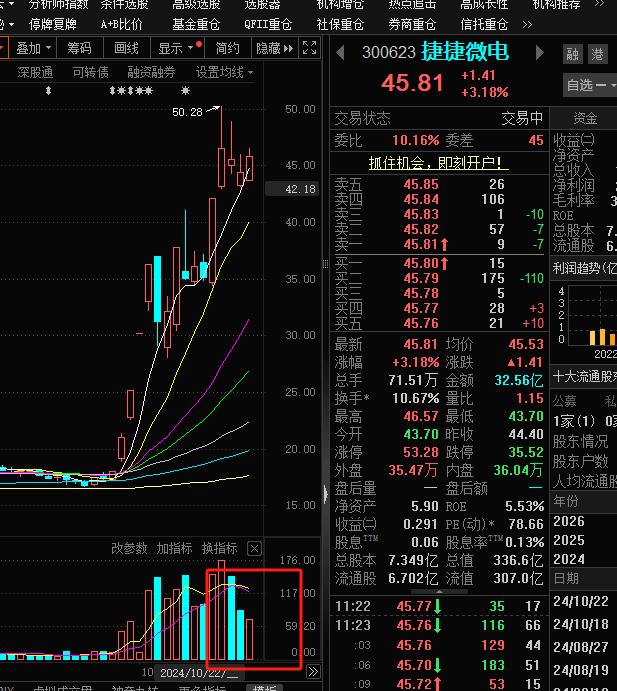The height and width of the screenshot is (691, 617).
Task: Toggle the 画线 drawing tools
Action: [127, 48]
